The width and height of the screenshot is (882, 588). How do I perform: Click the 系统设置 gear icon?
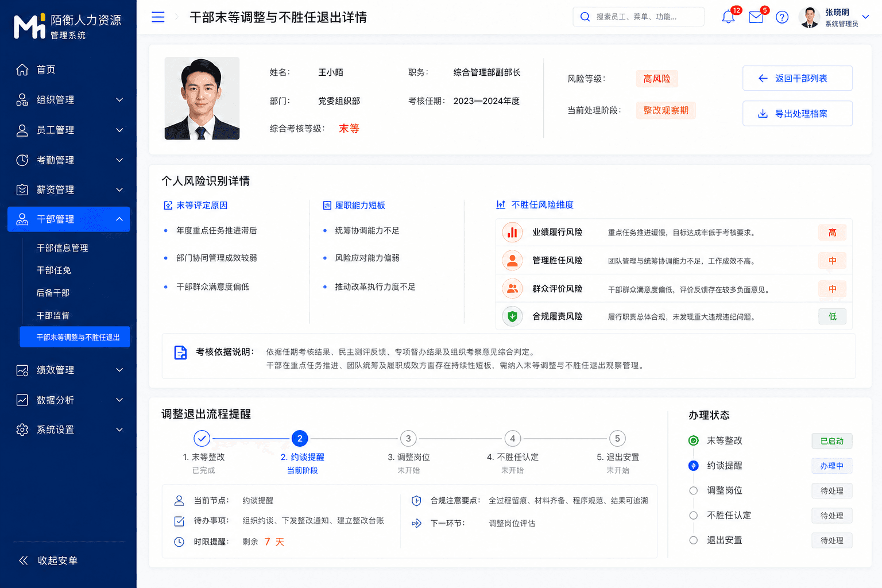coord(22,430)
